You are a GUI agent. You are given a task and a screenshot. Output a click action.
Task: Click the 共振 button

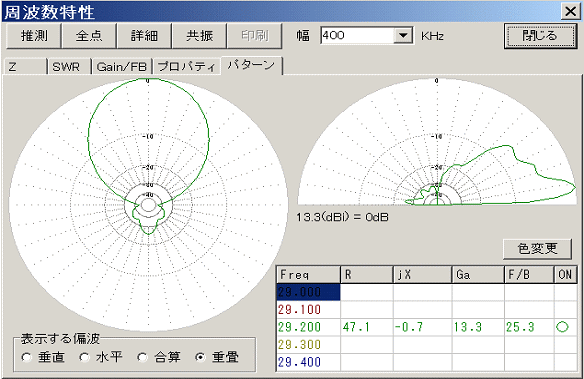(x=199, y=36)
